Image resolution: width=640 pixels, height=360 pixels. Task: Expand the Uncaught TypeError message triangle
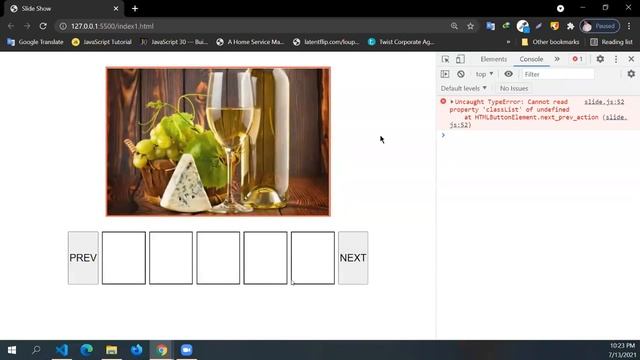[x=452, y=102]
